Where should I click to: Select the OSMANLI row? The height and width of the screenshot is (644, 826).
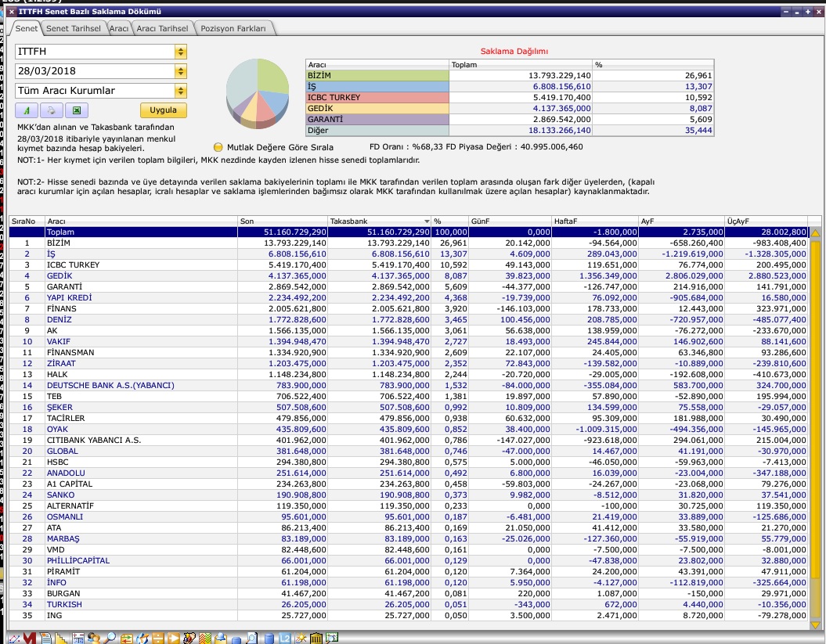(x=408, y=517)
